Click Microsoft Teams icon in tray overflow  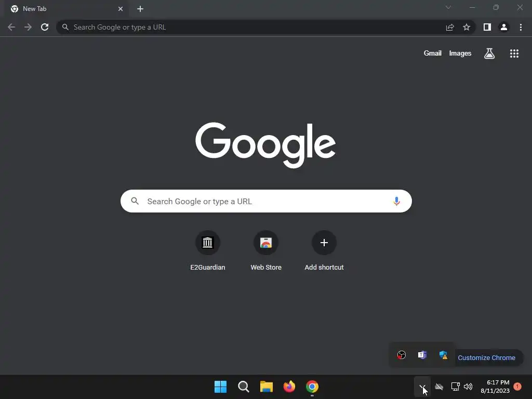422,355
